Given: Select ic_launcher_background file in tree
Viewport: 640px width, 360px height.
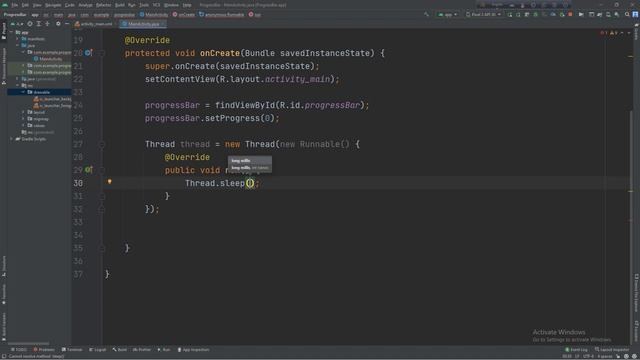Looking at the screenshot, I should (x=53, y=99).
